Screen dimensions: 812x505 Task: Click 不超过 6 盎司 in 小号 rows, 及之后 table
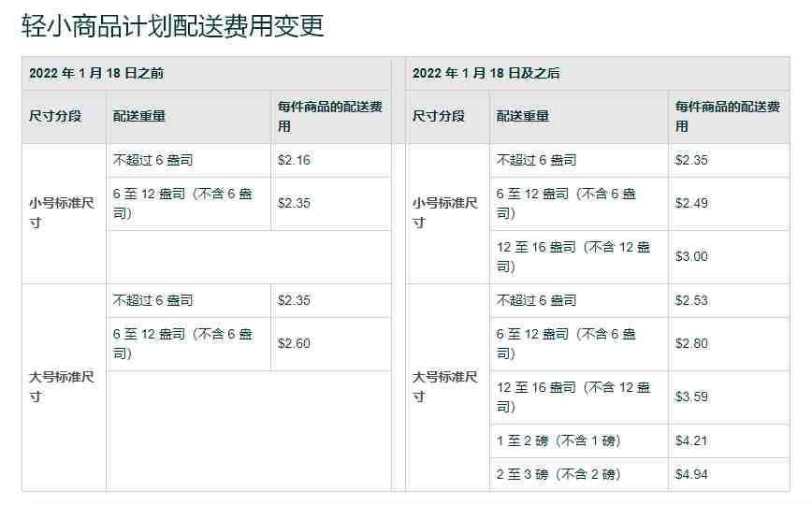(x=536, y=160)
